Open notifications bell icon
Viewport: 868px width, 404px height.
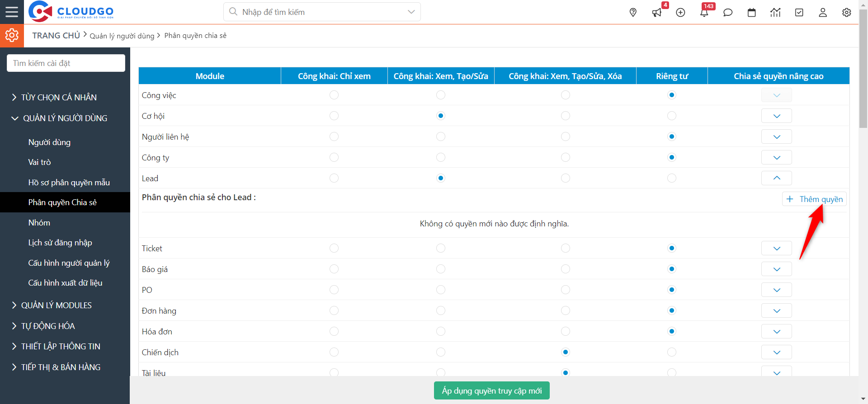coord(704,13)
